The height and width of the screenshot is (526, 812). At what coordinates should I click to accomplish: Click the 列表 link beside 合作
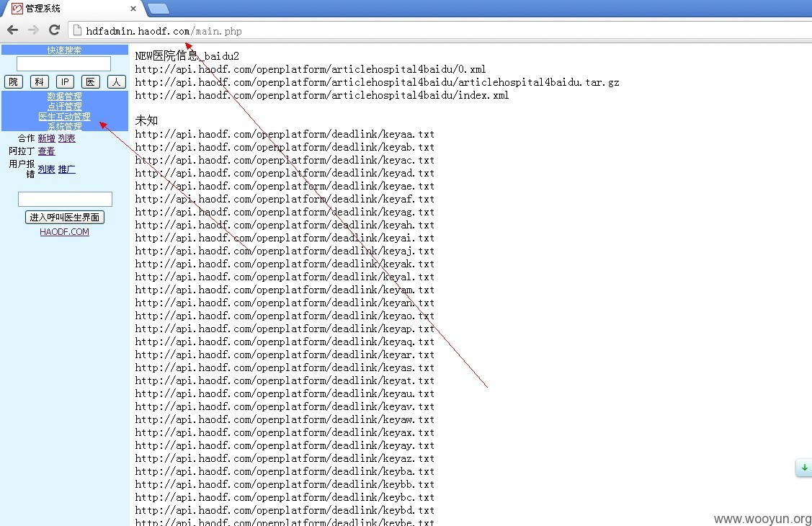click(x=67, y=138)
